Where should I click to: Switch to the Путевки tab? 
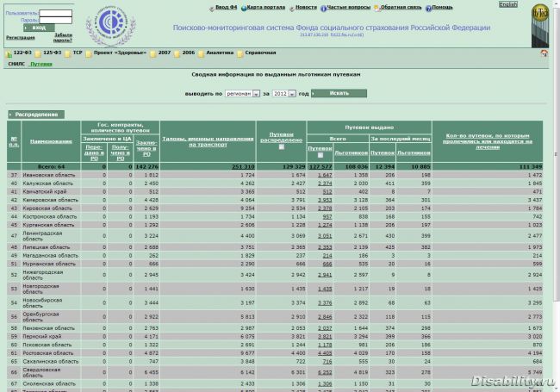tap(41, 64)
